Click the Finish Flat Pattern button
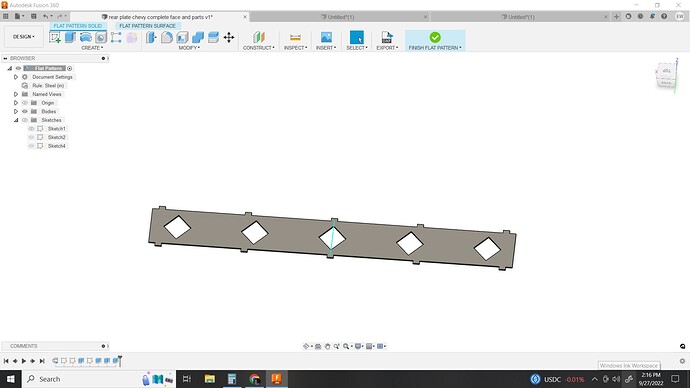The width and height of the screenshot is (690, 388). (x=435, y=40)
